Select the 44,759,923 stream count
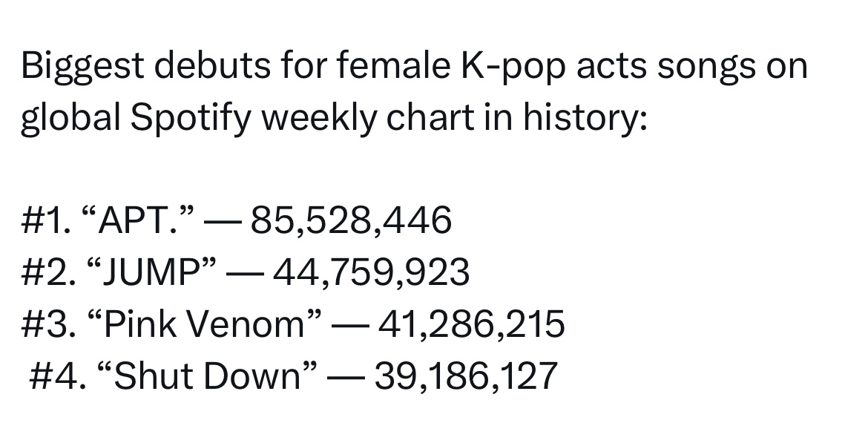This screenshot has width=868, height=443. (x=372, y=274)
